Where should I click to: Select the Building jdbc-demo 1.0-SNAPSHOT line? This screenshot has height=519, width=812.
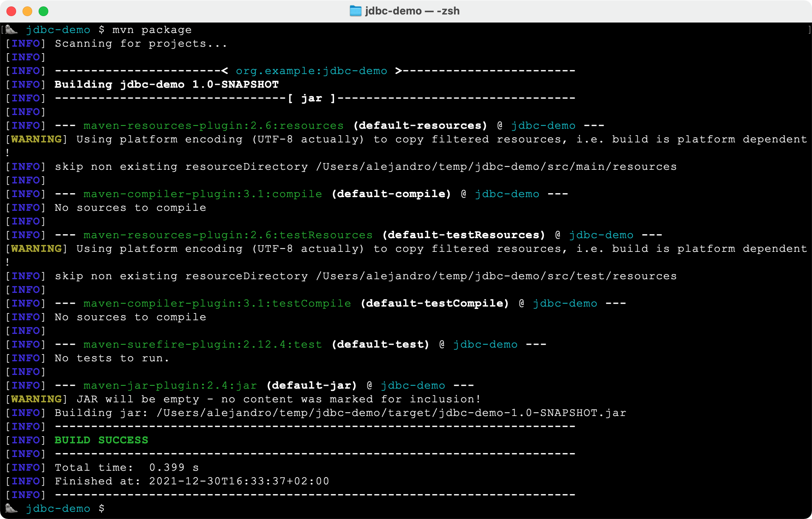tap(166, 84)
